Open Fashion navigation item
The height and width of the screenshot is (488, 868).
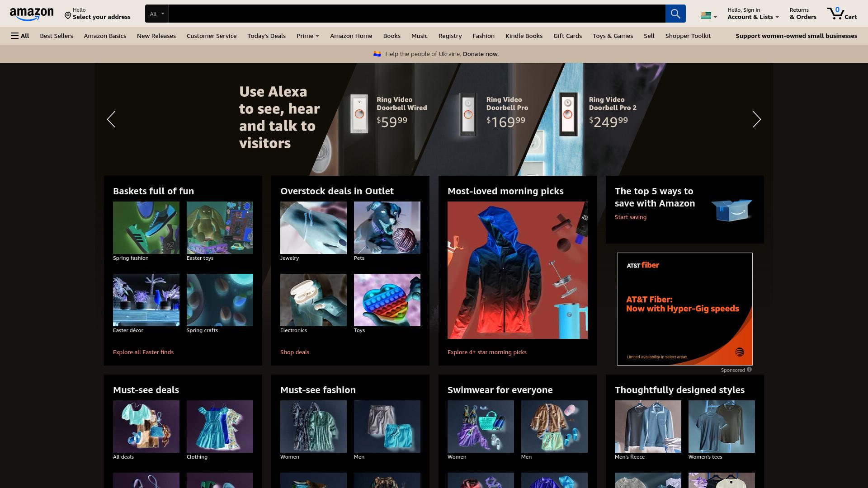(x=484, y=36)
